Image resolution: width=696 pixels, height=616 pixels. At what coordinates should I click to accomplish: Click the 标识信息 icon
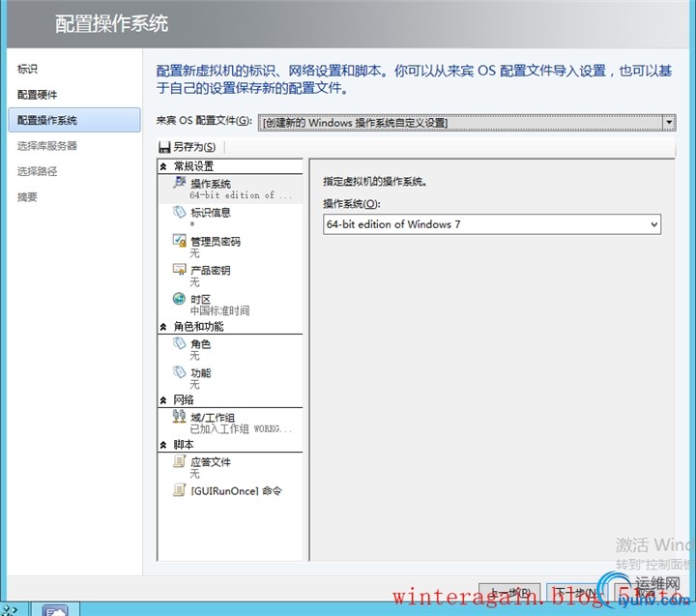pos(180,212)
